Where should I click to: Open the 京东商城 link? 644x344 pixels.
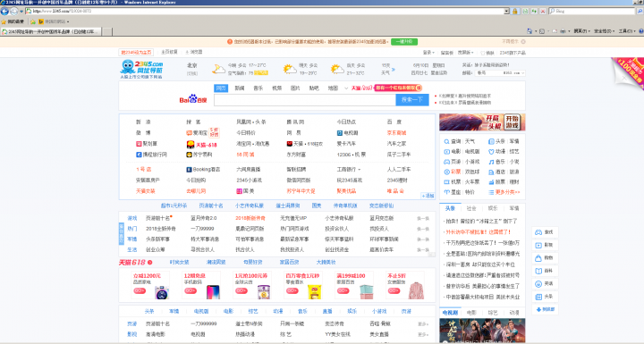coord(396,133)
